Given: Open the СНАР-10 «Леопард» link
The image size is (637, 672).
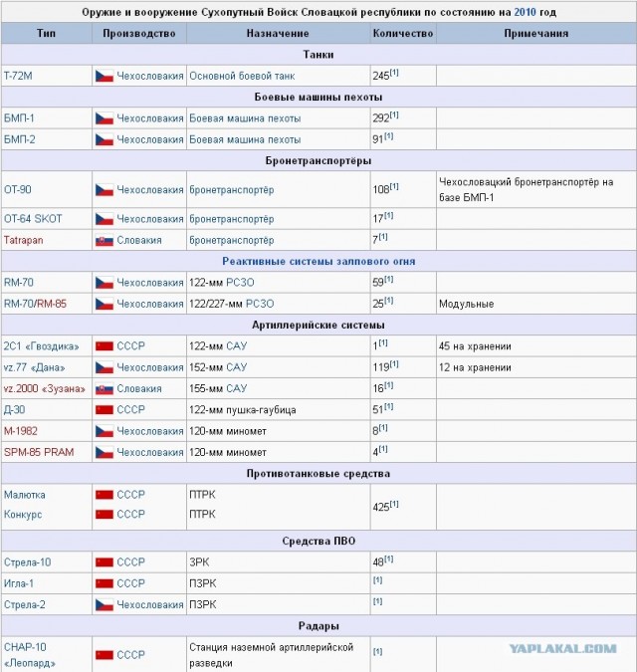Looking at the screenshot, I should [x=30, y=655].
